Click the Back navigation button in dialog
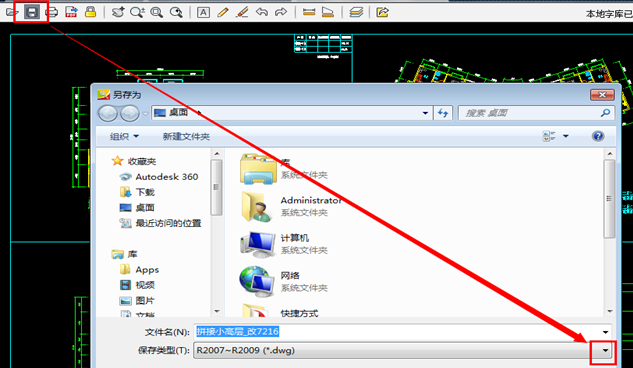 [108, 113]
